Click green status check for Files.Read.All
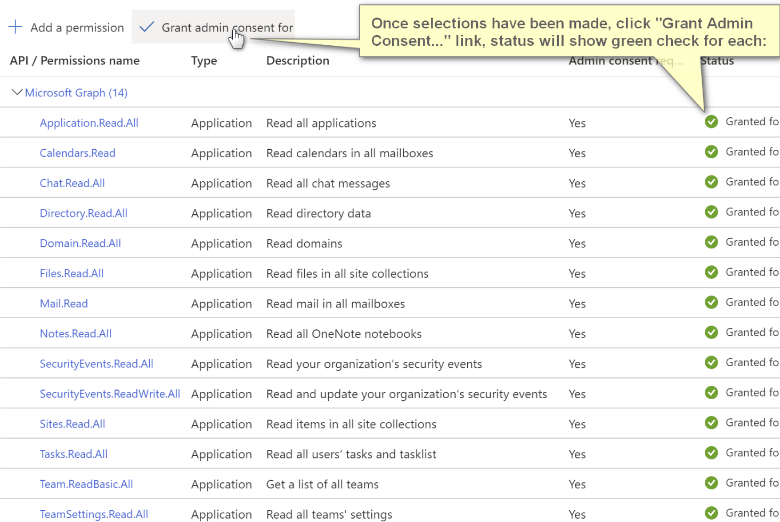Image resolution: width=780 pixels, height=522 pixels. pyautogui.click(x=711, y=272)
